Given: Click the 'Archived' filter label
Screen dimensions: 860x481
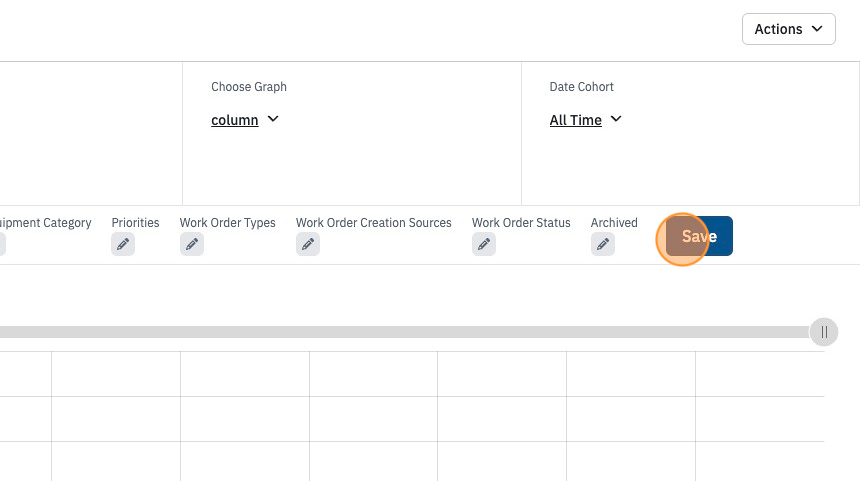Looking at the screenshot, I should tap(614, 223).
